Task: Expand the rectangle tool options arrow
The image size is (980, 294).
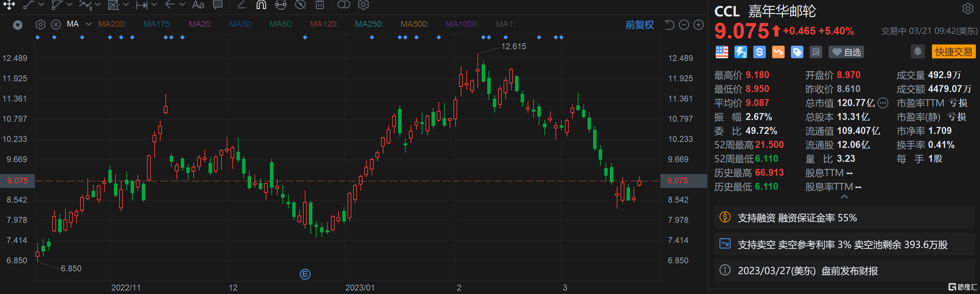Action: pos(126,5)
